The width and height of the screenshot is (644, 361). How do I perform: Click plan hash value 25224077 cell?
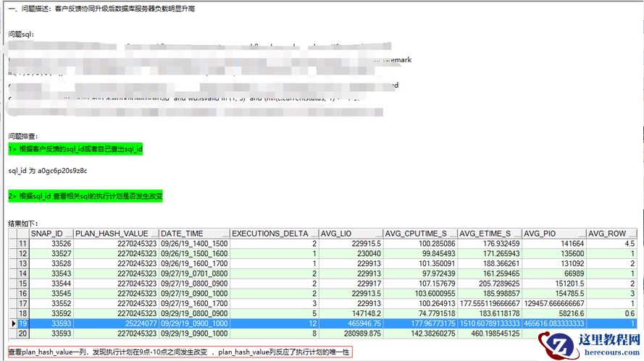tap(116, 323)
